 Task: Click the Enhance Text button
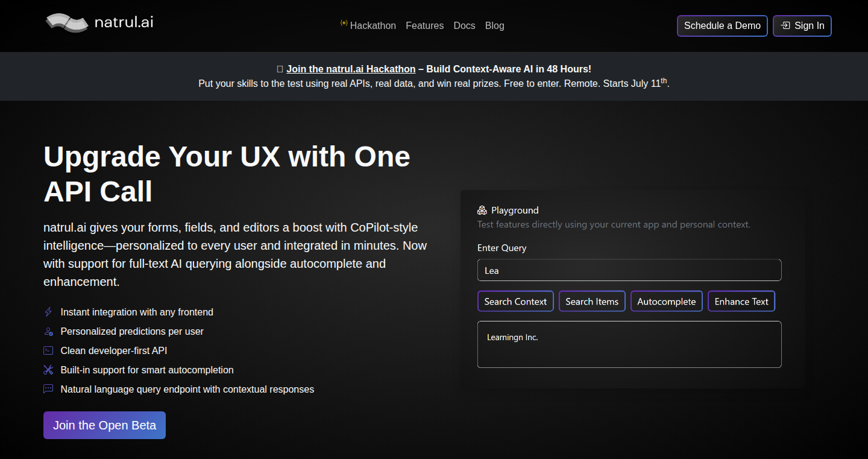tap(741, 302)
